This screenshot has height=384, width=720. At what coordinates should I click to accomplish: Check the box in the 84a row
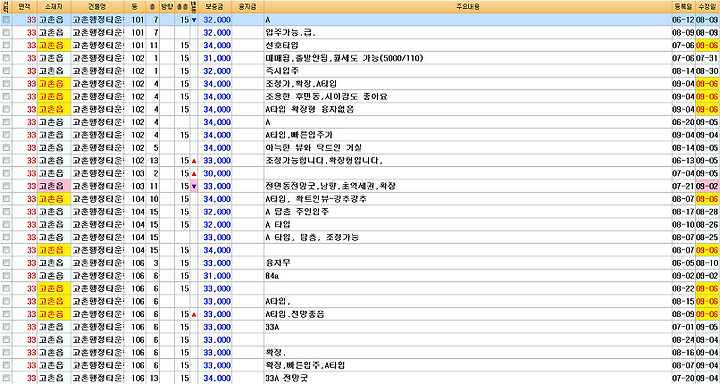6,276
